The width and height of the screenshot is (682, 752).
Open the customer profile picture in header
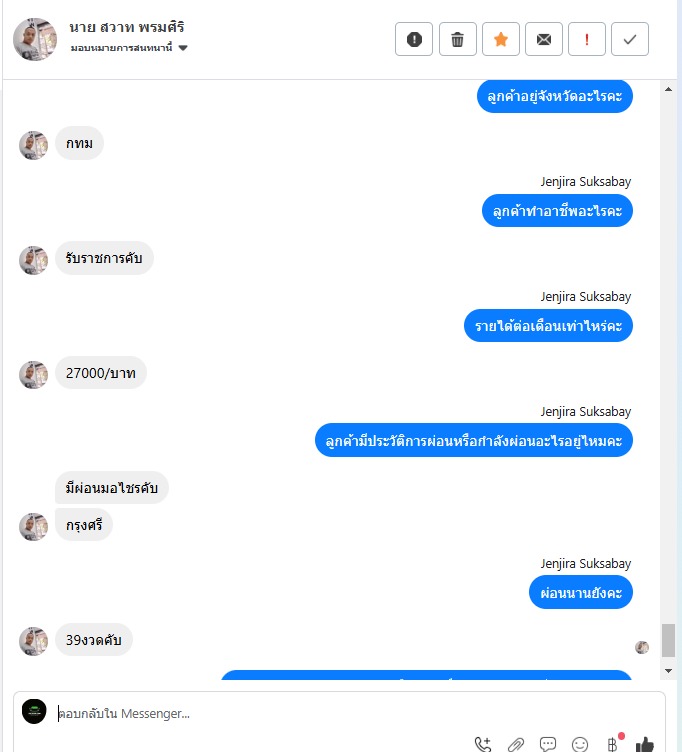[35, 39]
